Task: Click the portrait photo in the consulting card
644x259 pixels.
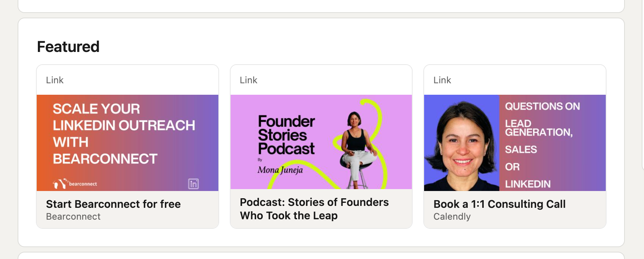Action: [x=462, y=143]
